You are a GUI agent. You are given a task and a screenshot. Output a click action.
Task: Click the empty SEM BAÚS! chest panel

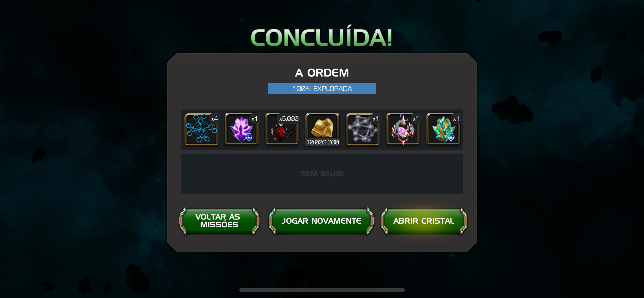coord(322,174)
